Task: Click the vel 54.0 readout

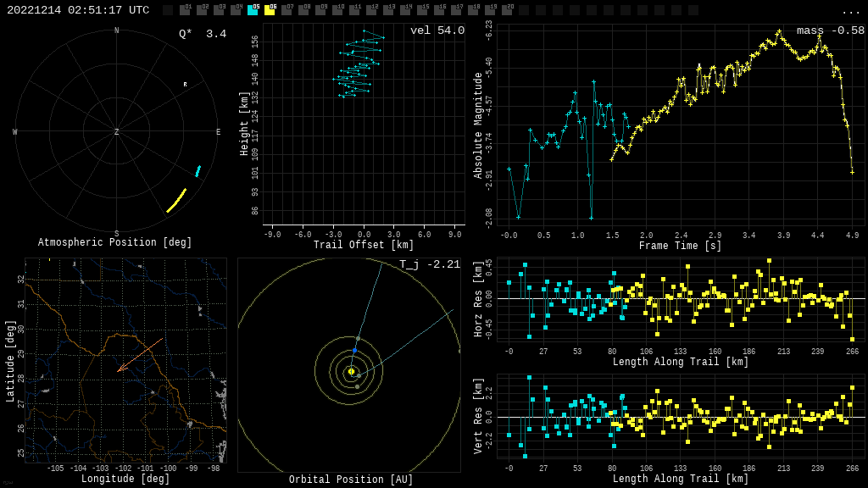Action: coord(437,31)
